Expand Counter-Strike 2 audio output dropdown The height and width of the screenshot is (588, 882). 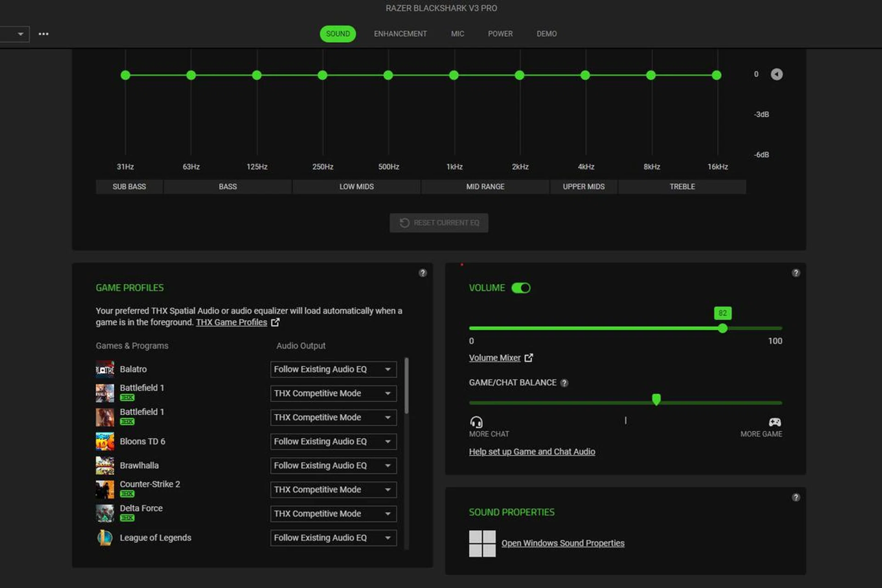(333, 490)
